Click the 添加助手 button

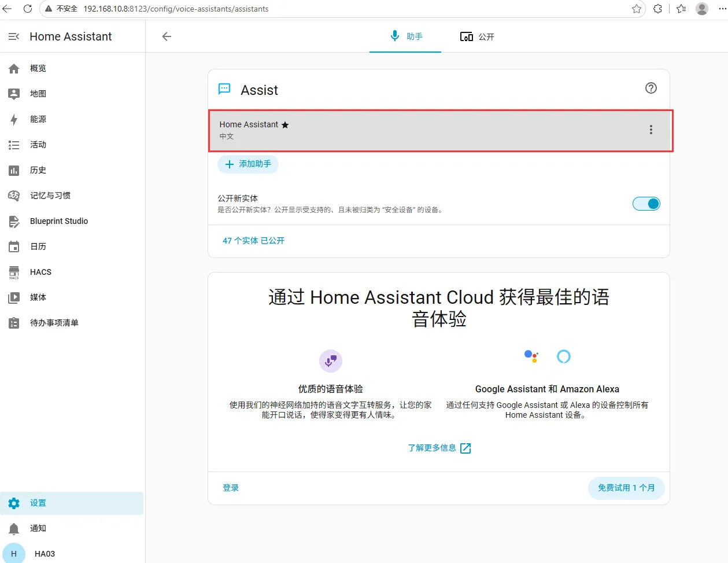point(248,164)
